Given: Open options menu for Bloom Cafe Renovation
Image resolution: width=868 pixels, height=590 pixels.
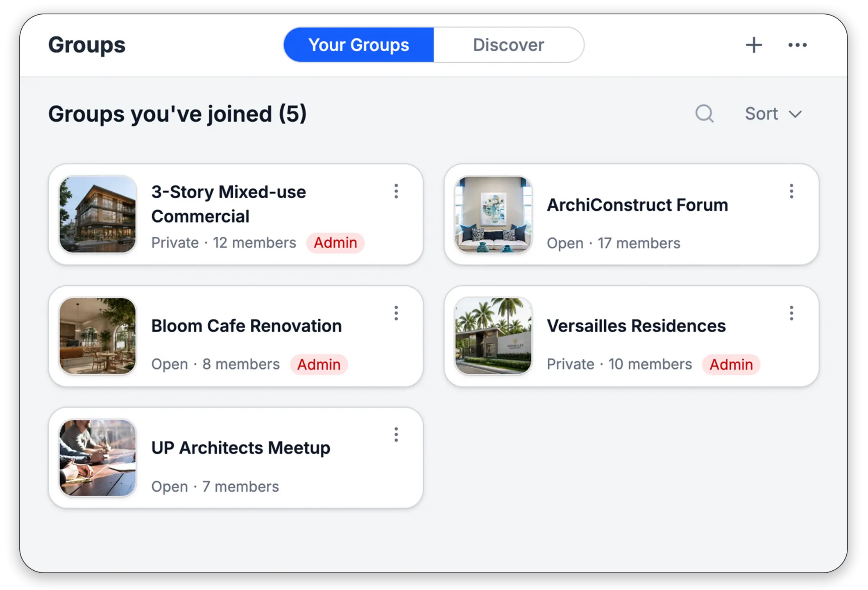Looking at the screenshot, I should [396, 313].
